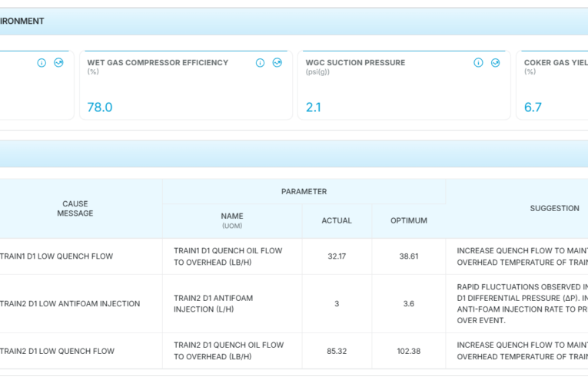Select the 6.7 coker gas yield value
The height and width of the screenshot is (380, 588).
tap(533, 107)
